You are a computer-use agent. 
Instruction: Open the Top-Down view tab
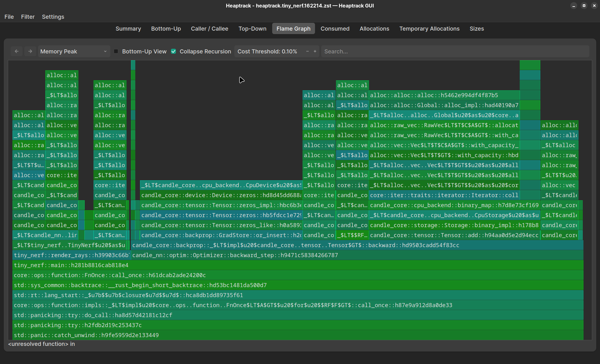click(x=252, y=28)
